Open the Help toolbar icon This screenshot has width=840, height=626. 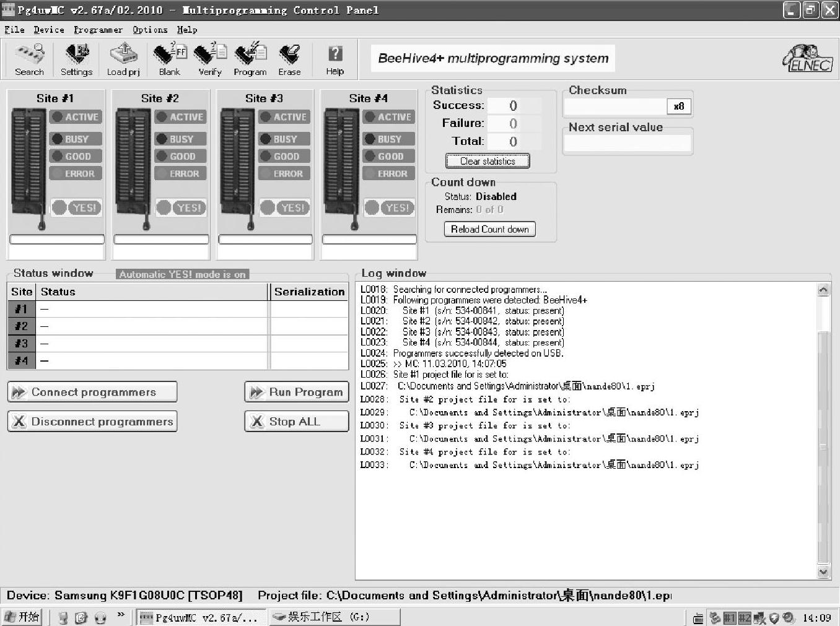click(335, 60)
